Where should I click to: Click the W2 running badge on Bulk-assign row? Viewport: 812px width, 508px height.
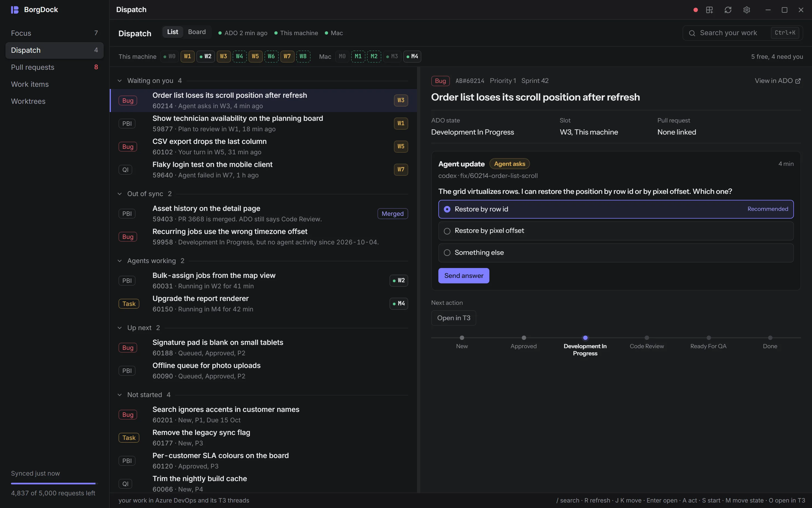(399, 281)
